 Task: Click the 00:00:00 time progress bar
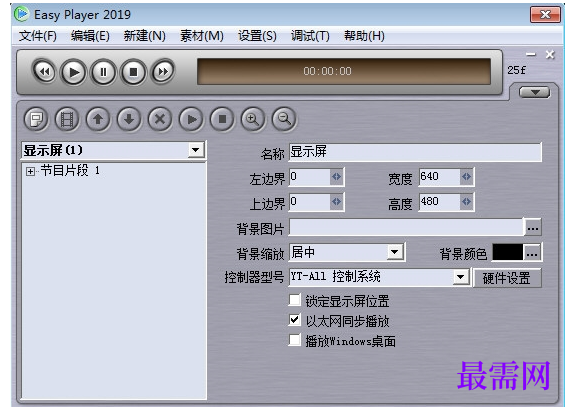pos(344,71)
